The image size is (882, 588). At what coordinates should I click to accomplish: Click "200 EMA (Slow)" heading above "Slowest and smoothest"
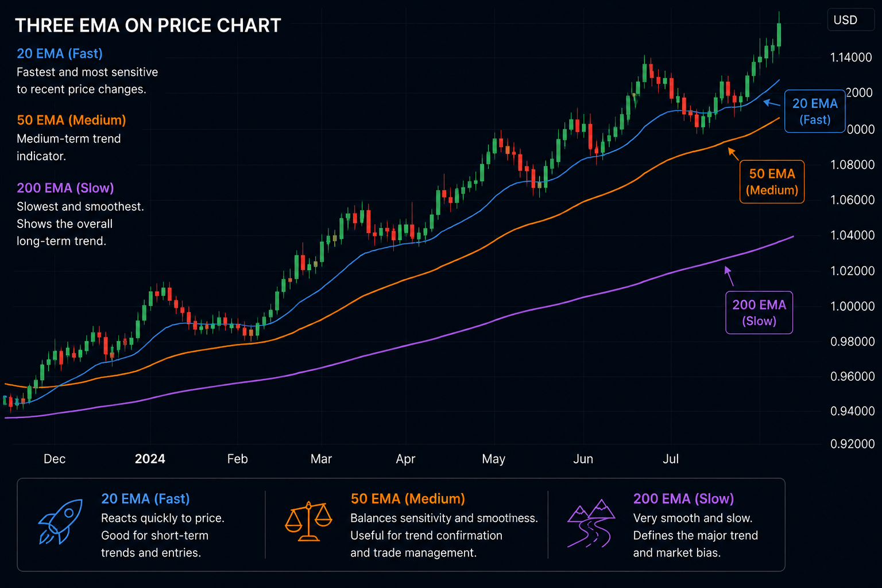pos(65,188)
